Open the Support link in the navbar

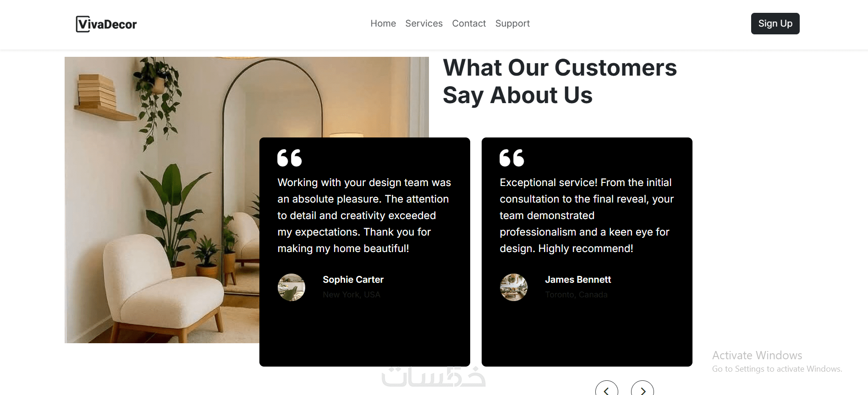[x=512, y=23]
